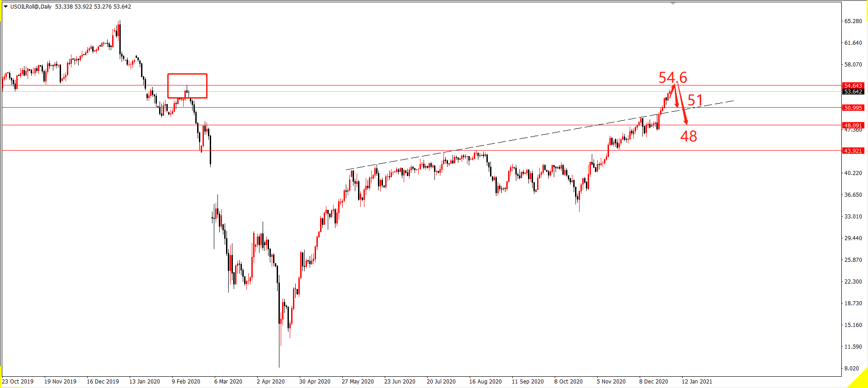Click the 8 Dec 2020 date label
This screenshot has height=388, width=868.
tap(654, 382)
